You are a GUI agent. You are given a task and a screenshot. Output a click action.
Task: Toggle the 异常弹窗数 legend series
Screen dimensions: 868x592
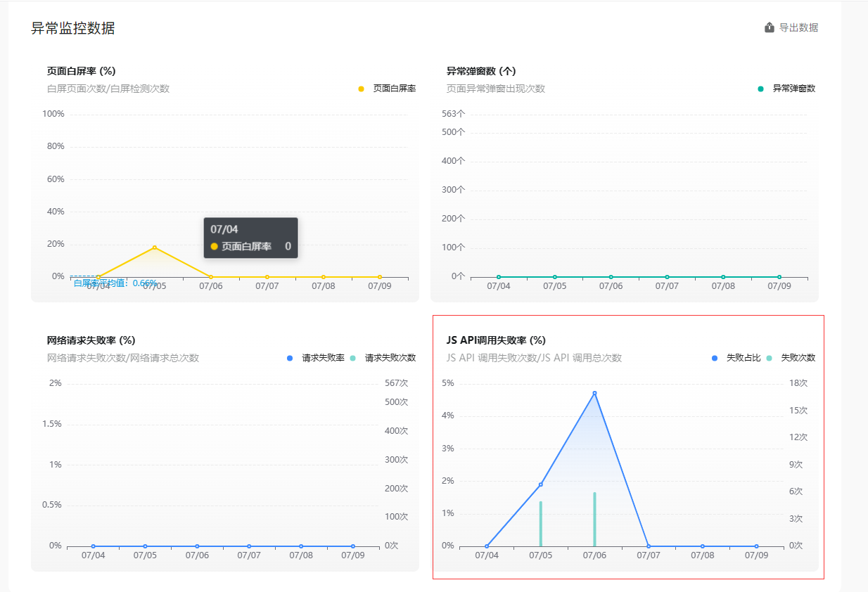pyautogui.click(x=786, y=89)
